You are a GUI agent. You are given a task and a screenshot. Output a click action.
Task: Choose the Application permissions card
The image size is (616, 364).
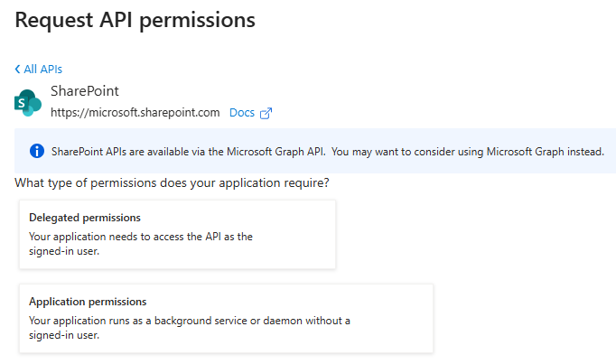[226, 317]
